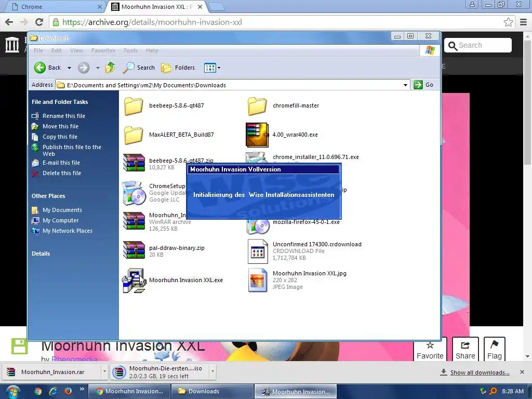Click Delete this file task
The height and width of the screenshot is (399, 532).
coord(61,173)
